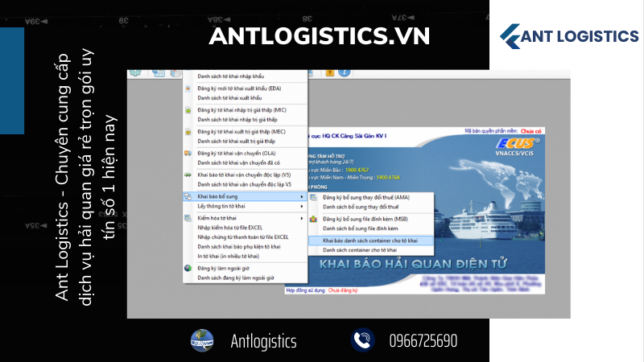Screen dimensions: 644x362
Task: Click the truck icon for Đăng ký tờ khai vận chuyển (OLA)
Action: pyautogui.click(x=188, y=152)
